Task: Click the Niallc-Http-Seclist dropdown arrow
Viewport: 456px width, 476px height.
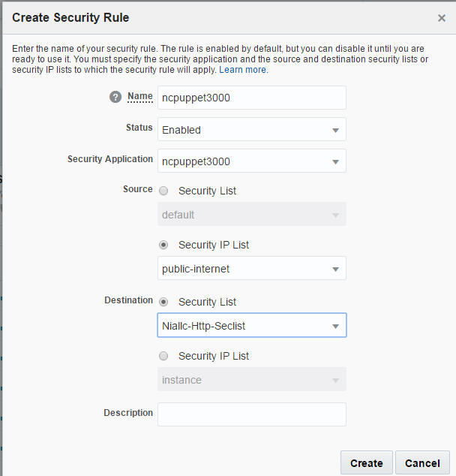Action: (335, 327)
